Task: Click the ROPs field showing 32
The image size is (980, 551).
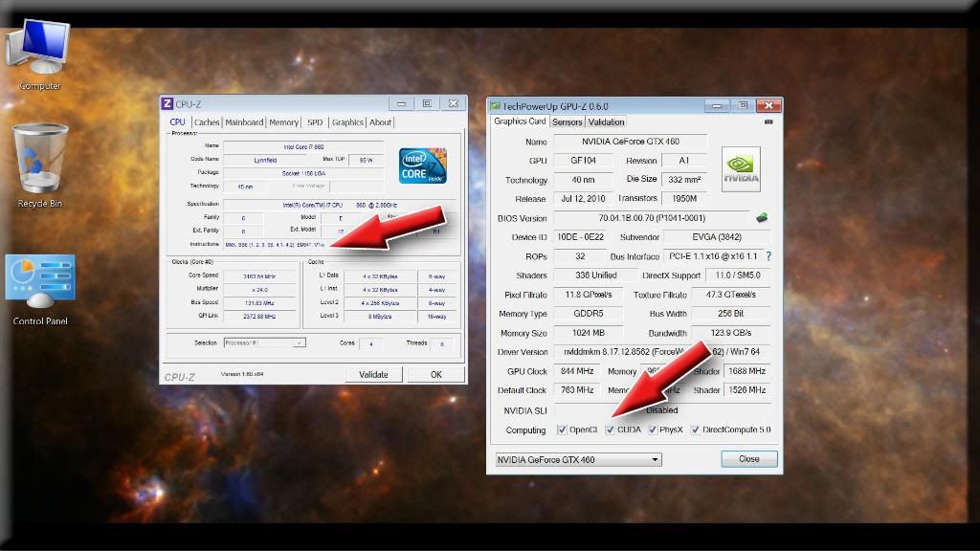Action: tap(580, 256)
